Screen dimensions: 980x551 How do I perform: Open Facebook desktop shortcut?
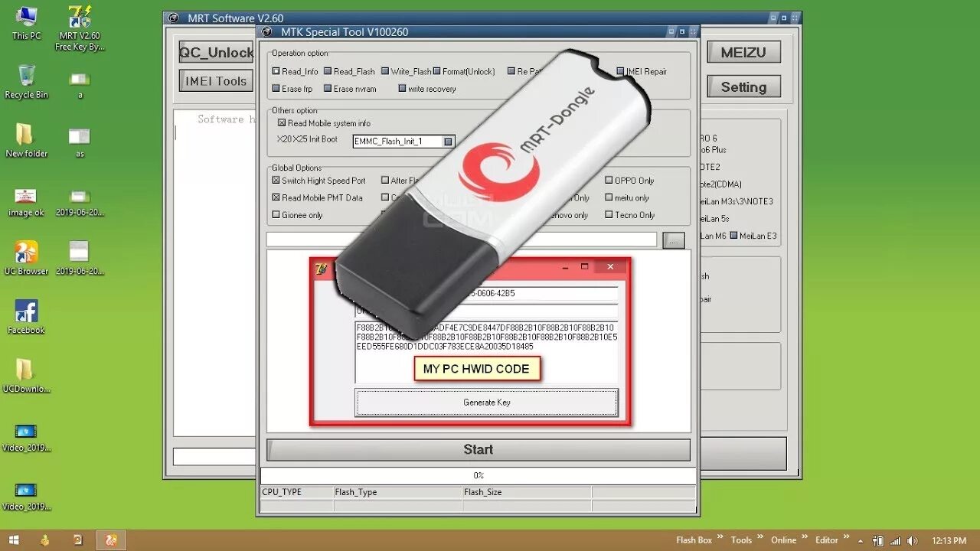point(26,317)
